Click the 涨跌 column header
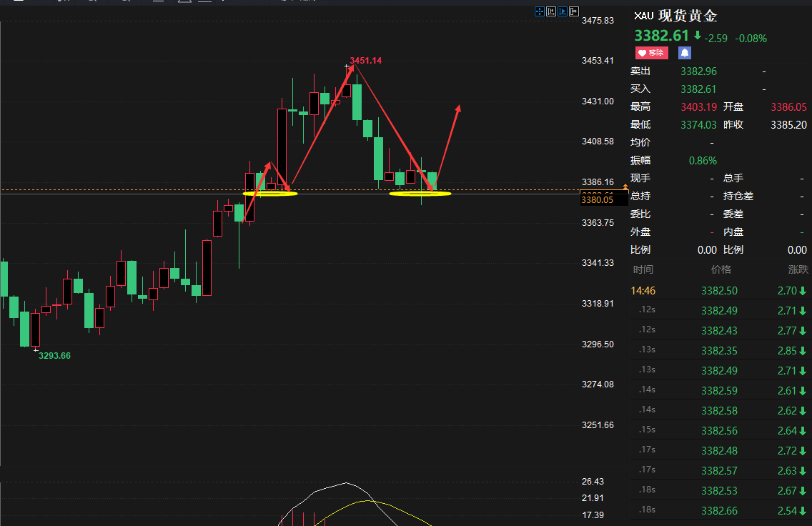The height and width of the screenshot is (526, 812). click(x=798, y=269)
